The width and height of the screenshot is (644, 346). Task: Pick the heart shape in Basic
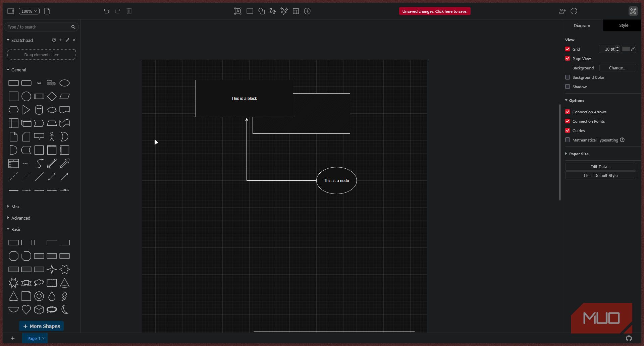click(26, 309)
